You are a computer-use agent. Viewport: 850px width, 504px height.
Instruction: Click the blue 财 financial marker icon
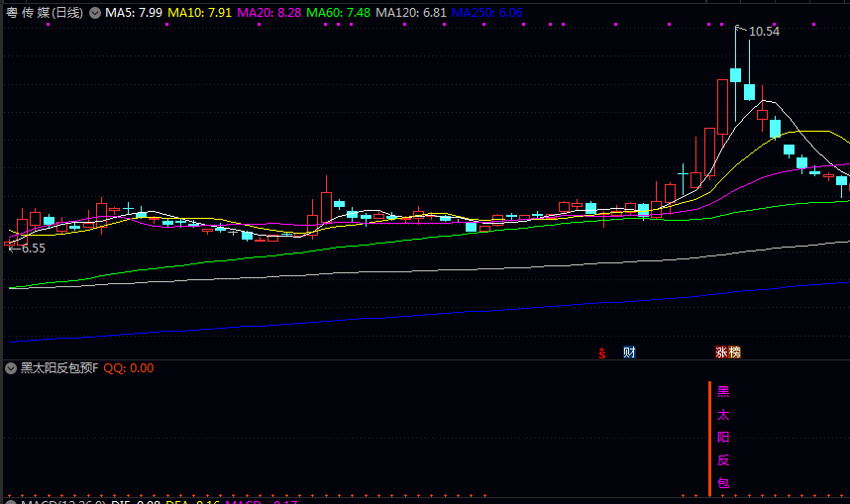(628, 353)
